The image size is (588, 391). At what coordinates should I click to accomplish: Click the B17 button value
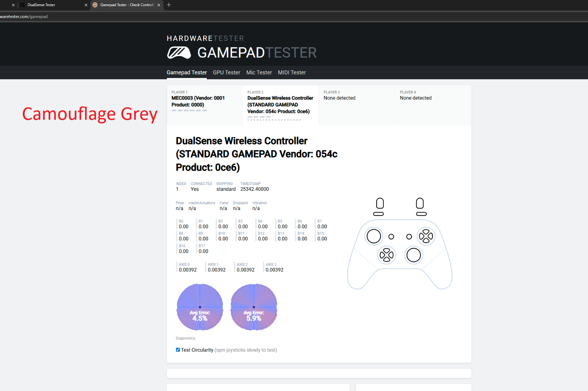pos(203,251)
